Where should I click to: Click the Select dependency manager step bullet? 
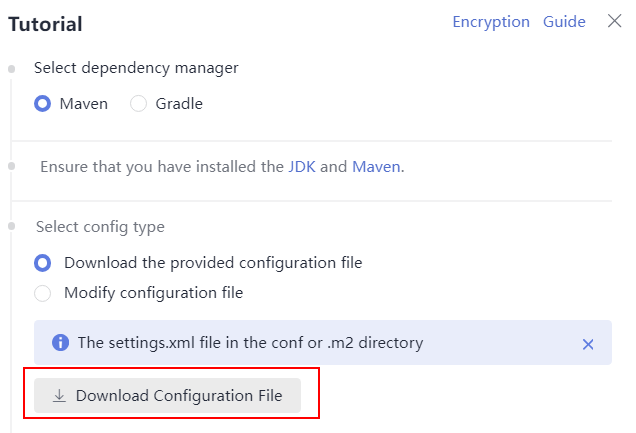pyautogui.click(x=12, y=69)
